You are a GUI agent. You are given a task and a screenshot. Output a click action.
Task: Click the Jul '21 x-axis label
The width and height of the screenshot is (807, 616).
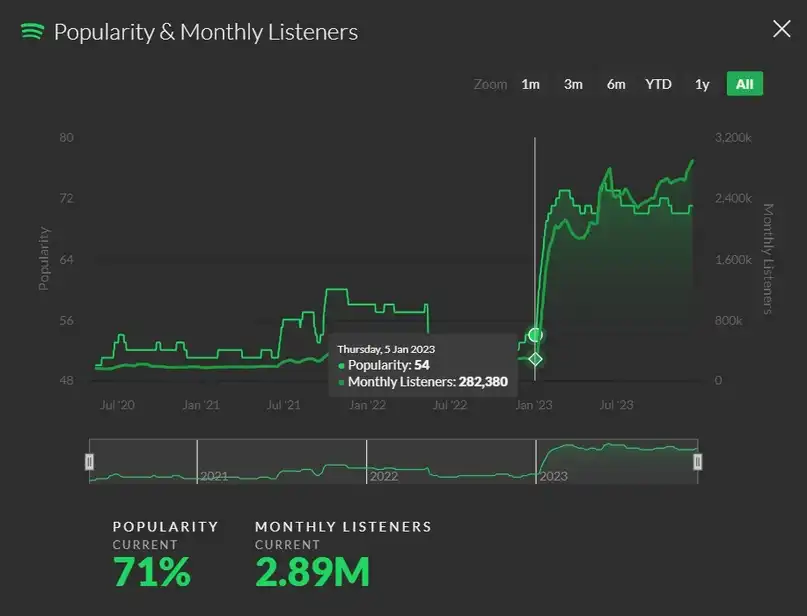[284, 405]
